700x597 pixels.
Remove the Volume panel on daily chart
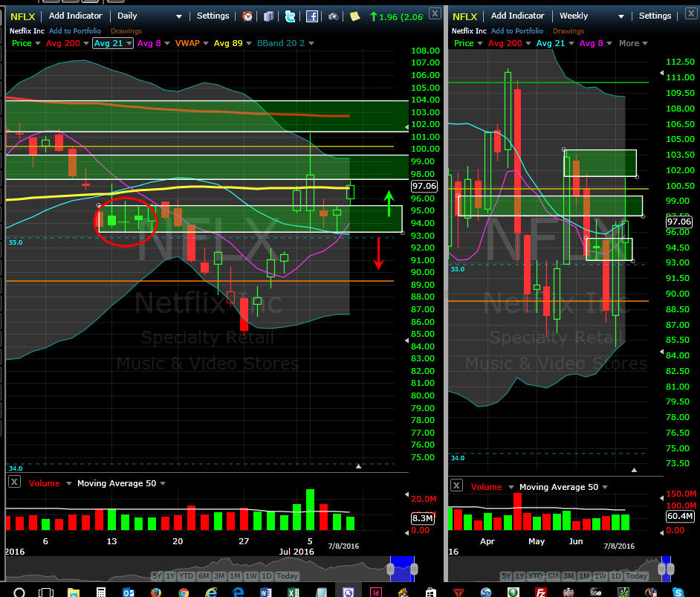14,482
